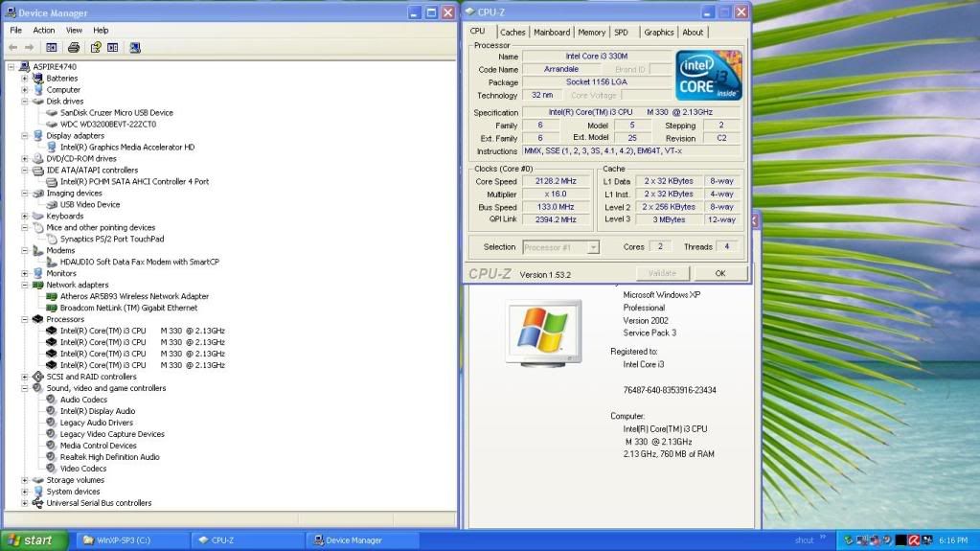
Task: Click the USB Video Device camera icon
Action: click(x=52, y=204)
